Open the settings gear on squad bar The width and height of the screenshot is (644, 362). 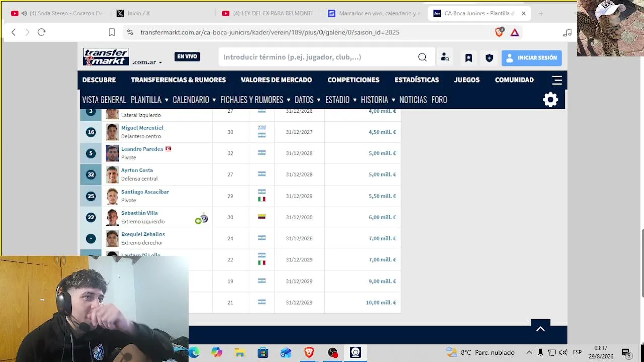click(x=550, y=99)
